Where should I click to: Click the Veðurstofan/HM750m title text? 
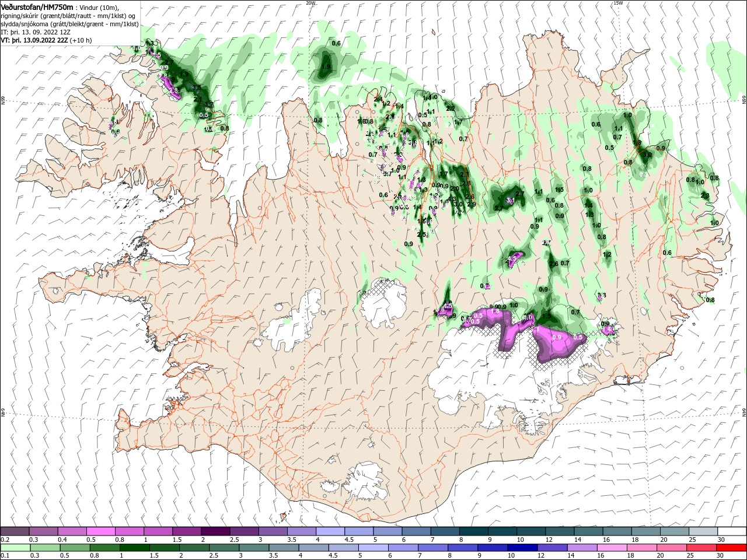click(37, 6)
